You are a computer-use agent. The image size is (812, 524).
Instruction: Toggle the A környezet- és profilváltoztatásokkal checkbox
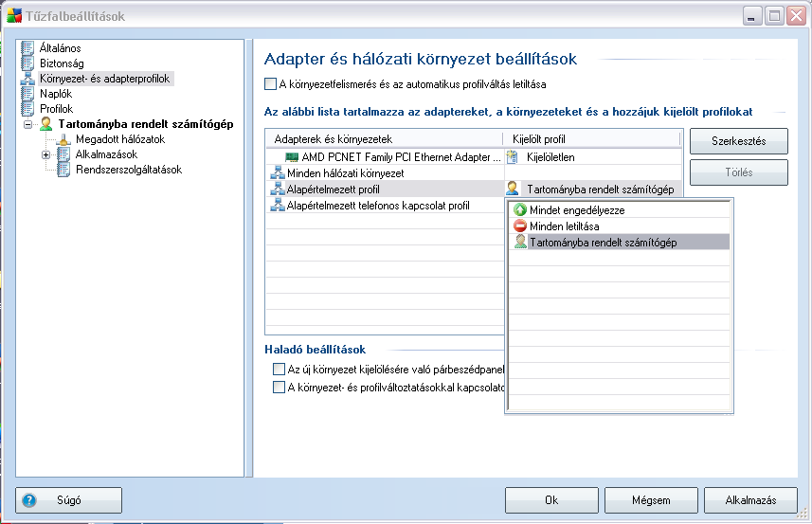pyautogui.click(x=279, y=387)
